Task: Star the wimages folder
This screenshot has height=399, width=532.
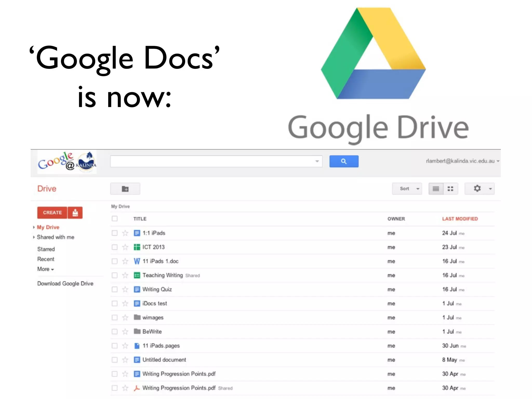Action: coord(125,317)
